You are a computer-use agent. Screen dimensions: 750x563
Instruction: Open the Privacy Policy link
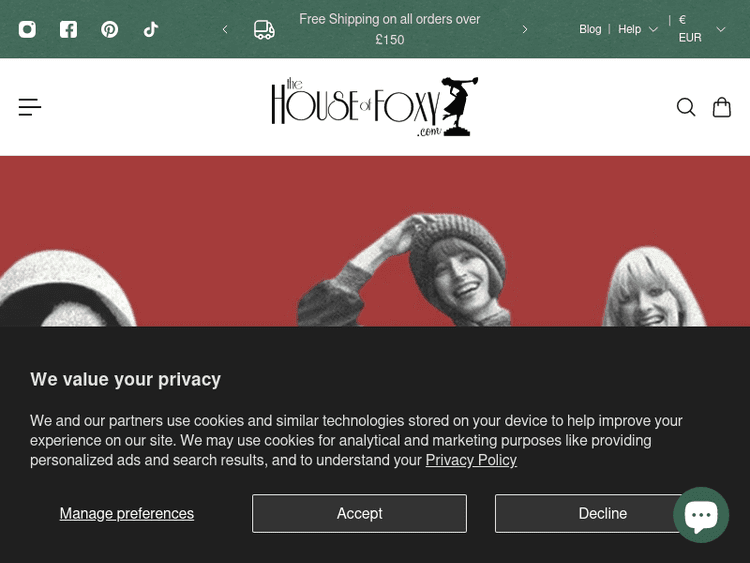pyautogui.click(x=471, y=460)
